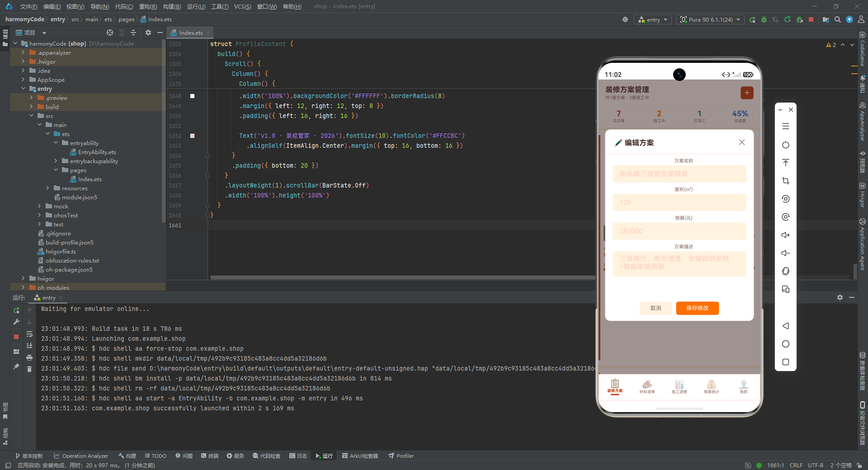Toggle pin tab icon in Run panel

(16, 367)
